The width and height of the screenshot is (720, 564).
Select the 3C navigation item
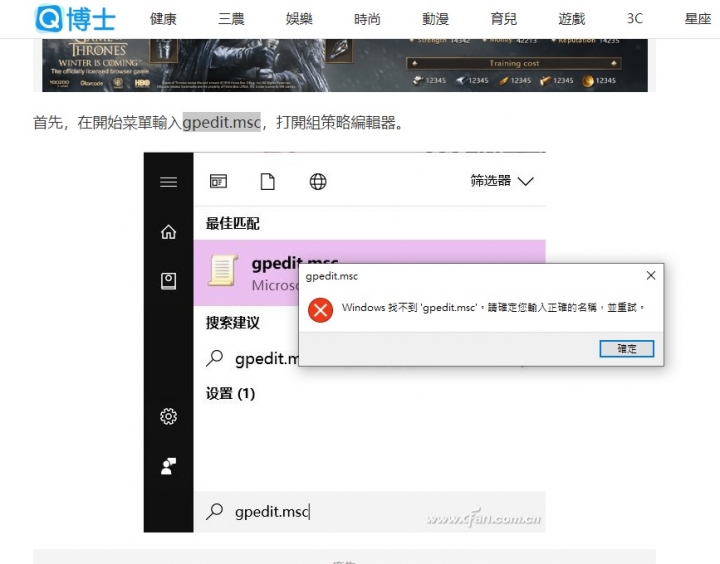pyautogui.click(x=635, y=19)
